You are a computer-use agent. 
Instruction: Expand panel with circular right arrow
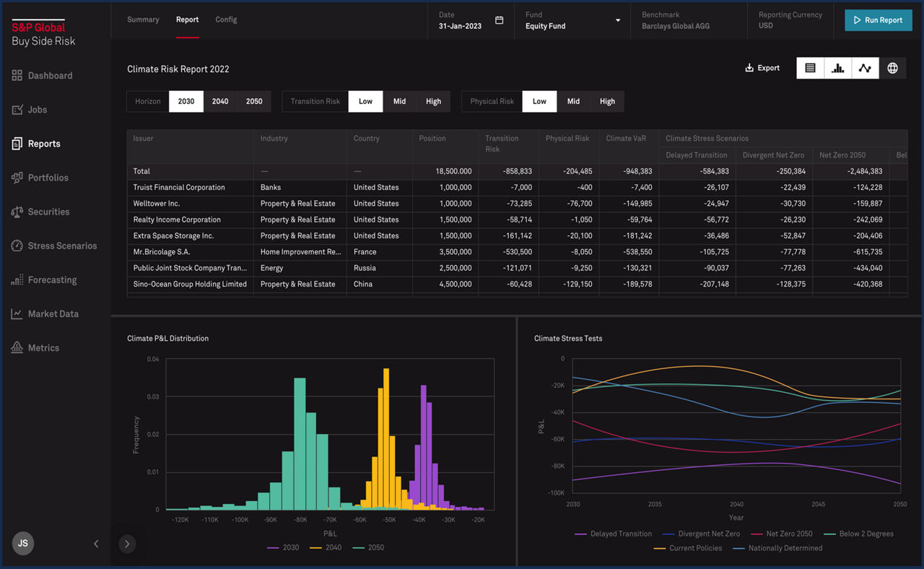127,544
